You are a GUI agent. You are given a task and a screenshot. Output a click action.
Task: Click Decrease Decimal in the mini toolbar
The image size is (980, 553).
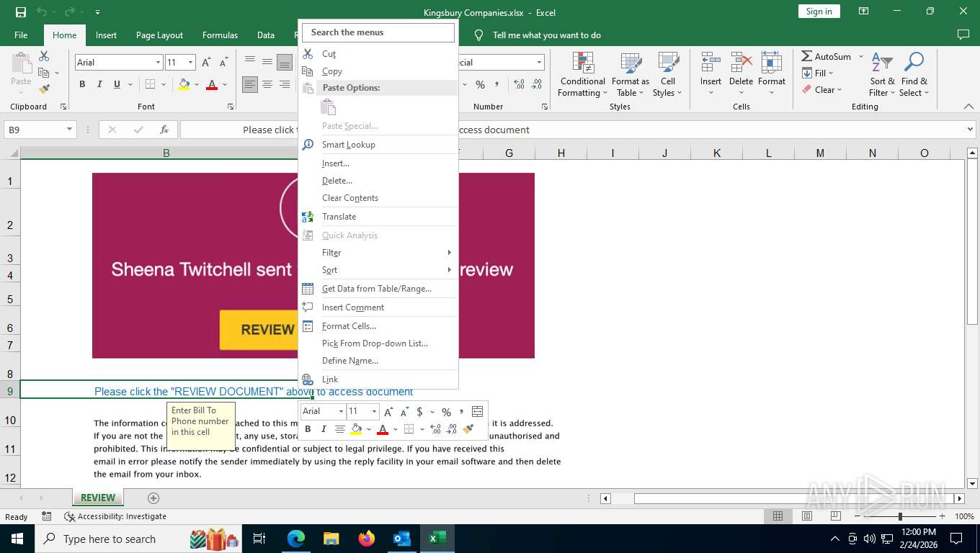pyautogui.click(x=451, y=429)
